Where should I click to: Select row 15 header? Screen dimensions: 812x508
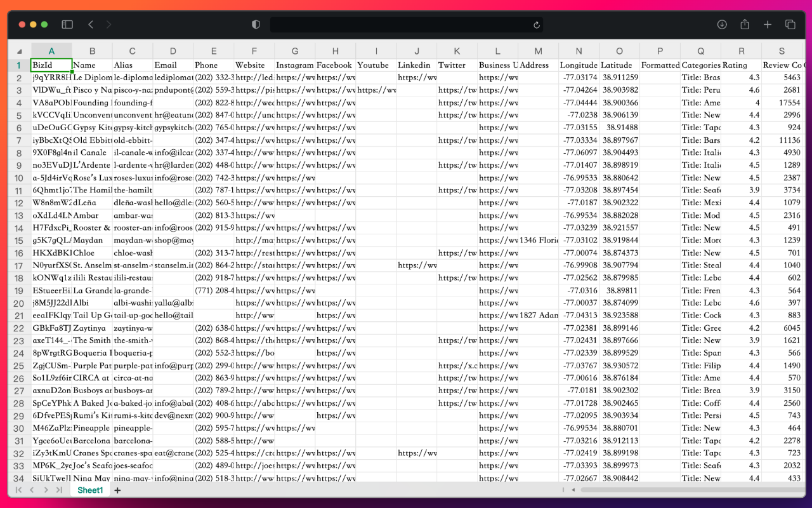coord(19,241)
